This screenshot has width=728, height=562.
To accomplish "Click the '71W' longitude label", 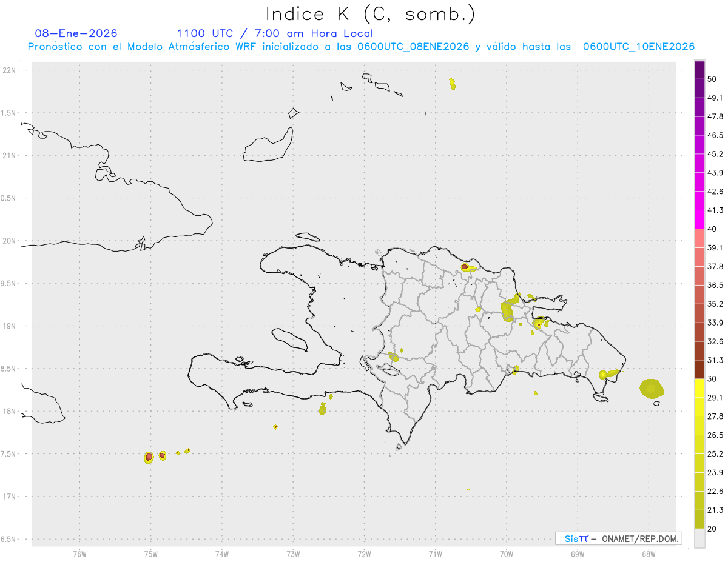I will 435,554.
